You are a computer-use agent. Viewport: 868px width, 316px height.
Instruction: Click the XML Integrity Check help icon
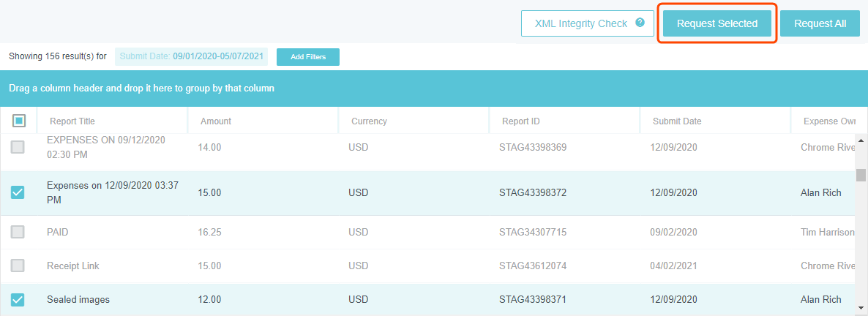(x=640, y=23)
